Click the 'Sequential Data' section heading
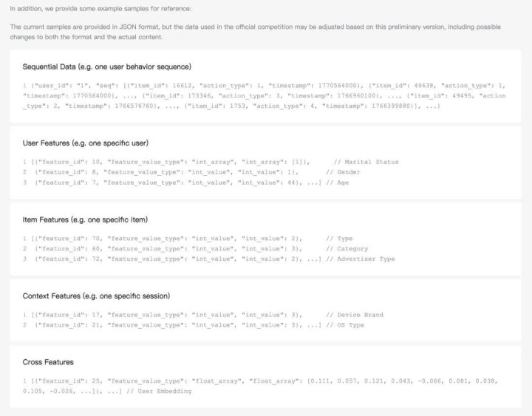Screen dimensions: 532x416 (107, 67)
